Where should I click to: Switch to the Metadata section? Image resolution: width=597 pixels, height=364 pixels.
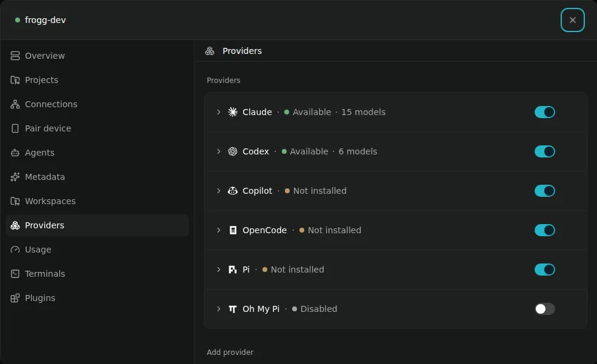[x=97, y=177]
